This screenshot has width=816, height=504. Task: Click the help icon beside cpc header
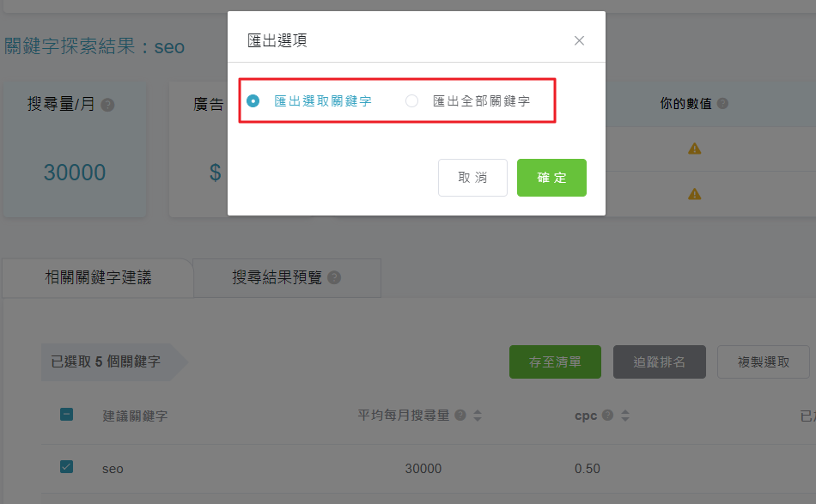(x=607, y=416)
